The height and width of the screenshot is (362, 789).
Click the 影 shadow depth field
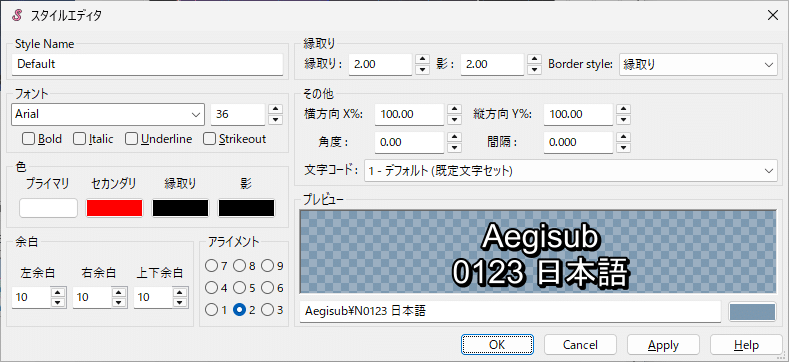pyautogui.click(x=492, y=64)
